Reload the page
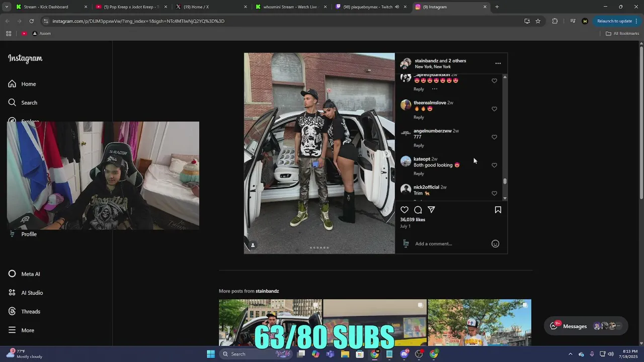The image size is (644, 362). pos(31,21)
